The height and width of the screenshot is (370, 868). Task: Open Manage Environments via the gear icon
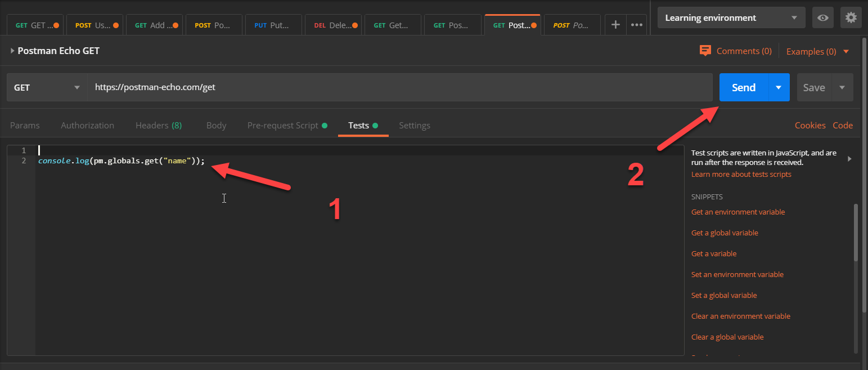851,17
